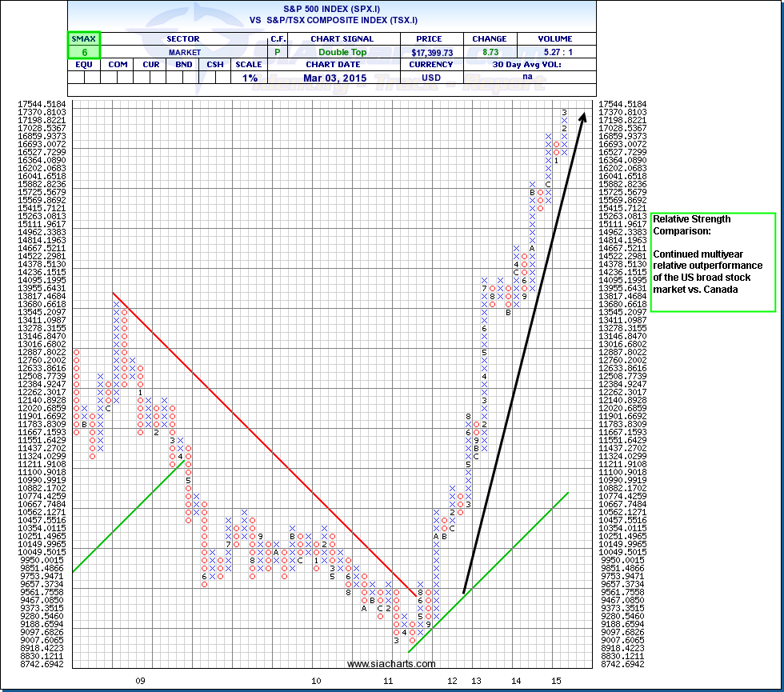Select the MARKET sector value
Viewport: 784px width, 692px height.
click(x=183, y=52)
